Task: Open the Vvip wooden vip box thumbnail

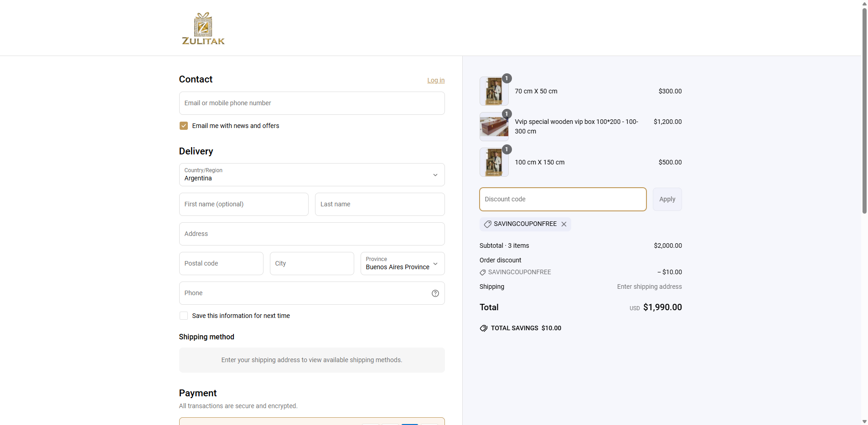Action: [x=494, y=127]
